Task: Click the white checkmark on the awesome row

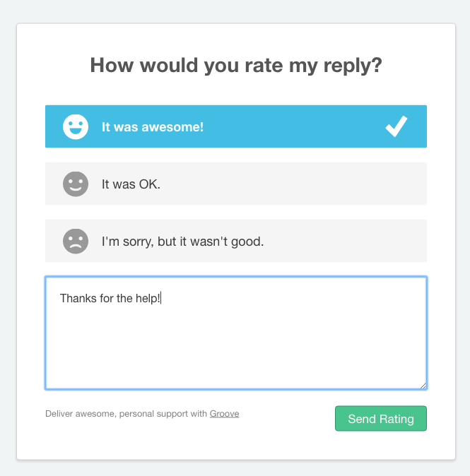Action: click(396, 126)
